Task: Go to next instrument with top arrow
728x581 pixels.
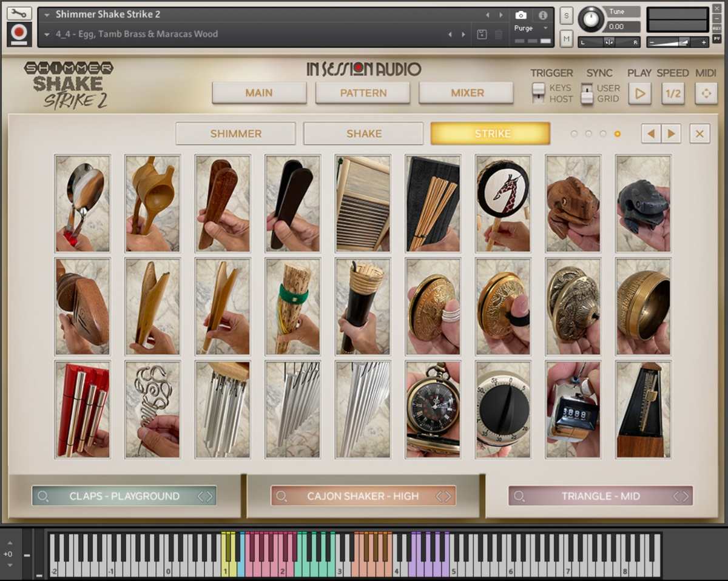Action: coord(501,15)
